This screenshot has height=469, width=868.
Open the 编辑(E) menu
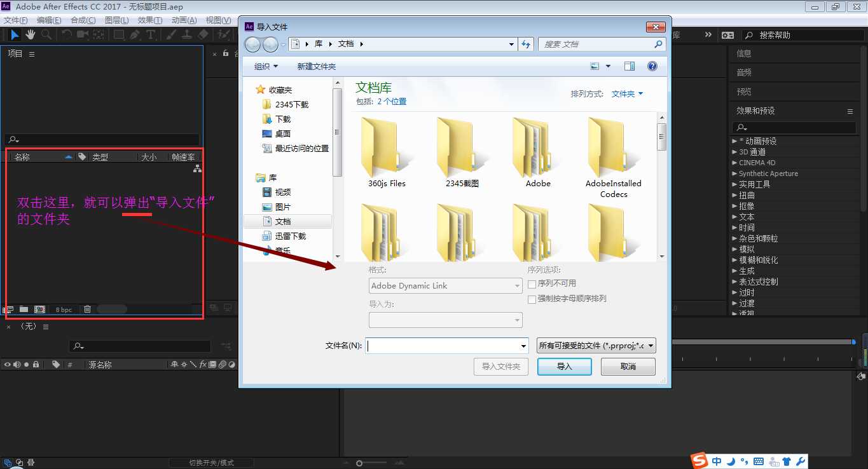click(x=49, y=20)
